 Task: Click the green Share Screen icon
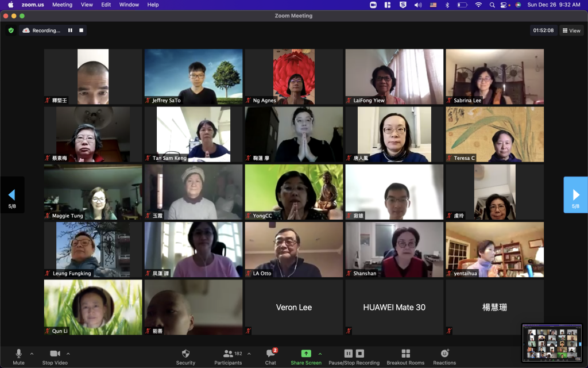click(x=306, y=353)
